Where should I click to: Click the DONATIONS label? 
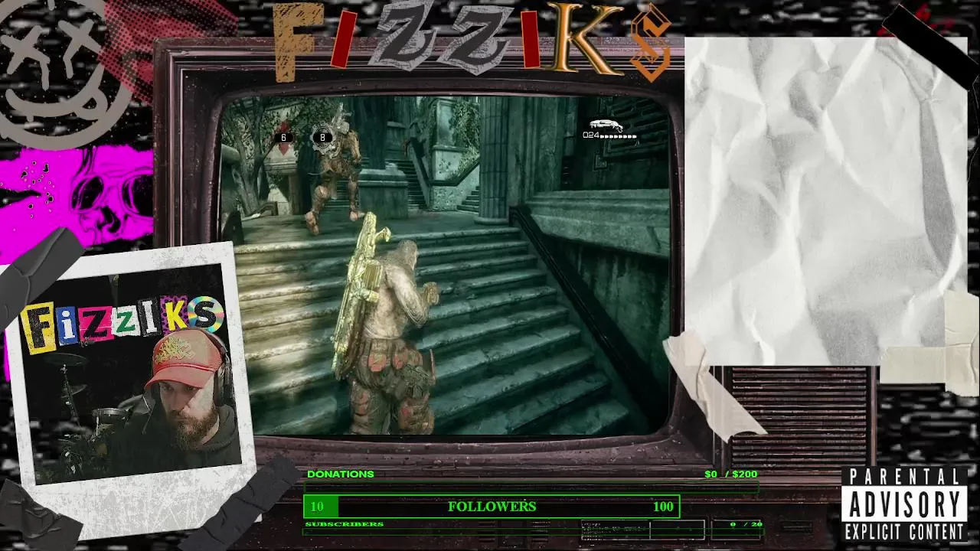[x=341, y=474]
